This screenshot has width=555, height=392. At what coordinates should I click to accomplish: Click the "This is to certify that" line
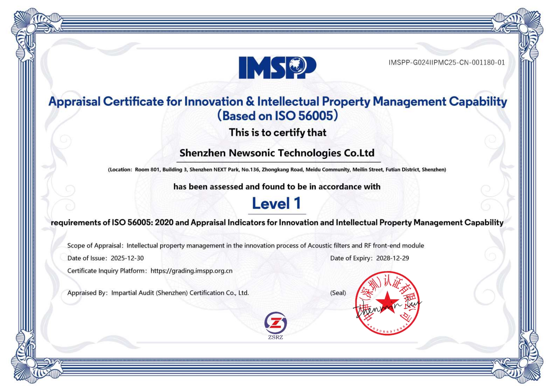[x=278, y=132]
